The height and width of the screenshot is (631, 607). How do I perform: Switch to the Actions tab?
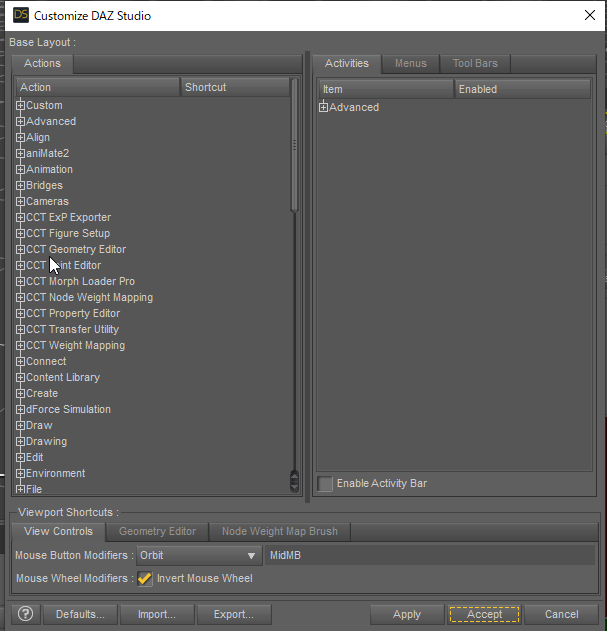[42, 64]
